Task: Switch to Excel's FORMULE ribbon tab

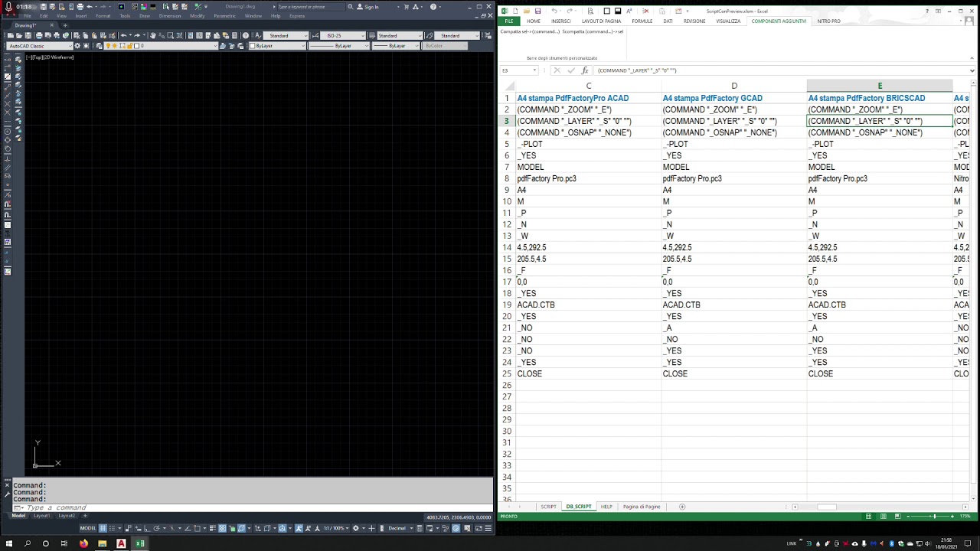Action: click(642, 21)
